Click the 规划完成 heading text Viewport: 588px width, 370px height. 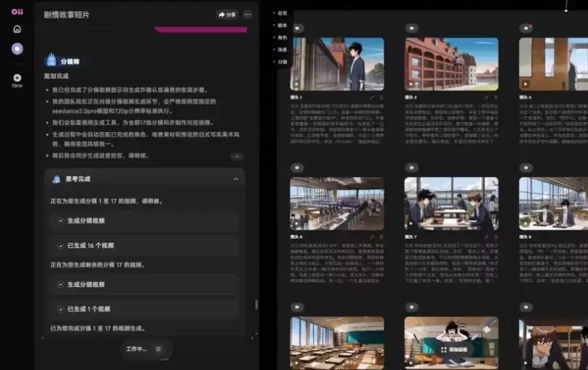(x=57, y=76)
